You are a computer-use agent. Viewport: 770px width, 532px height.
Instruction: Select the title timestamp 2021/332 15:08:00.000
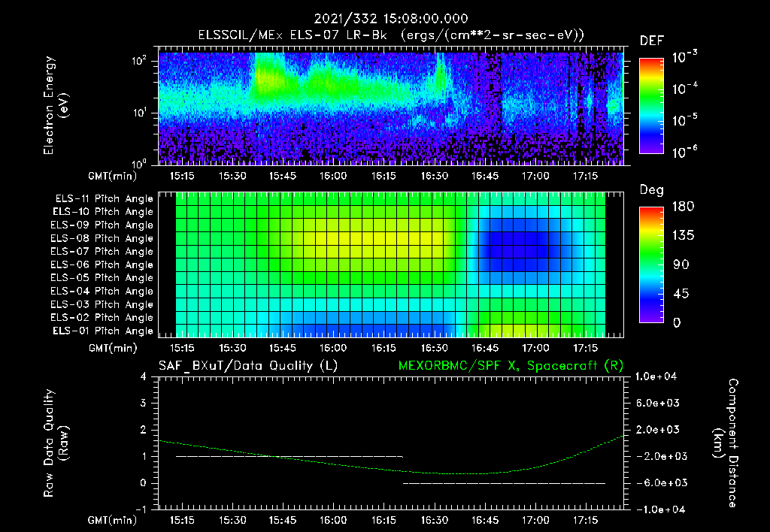click(x=391, y=19)
